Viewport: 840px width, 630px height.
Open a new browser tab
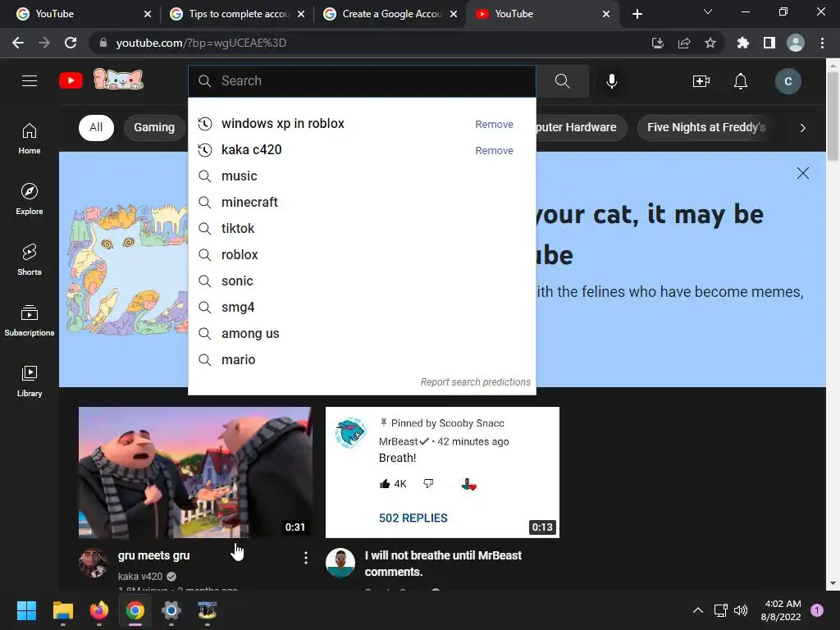pos(637,14)
